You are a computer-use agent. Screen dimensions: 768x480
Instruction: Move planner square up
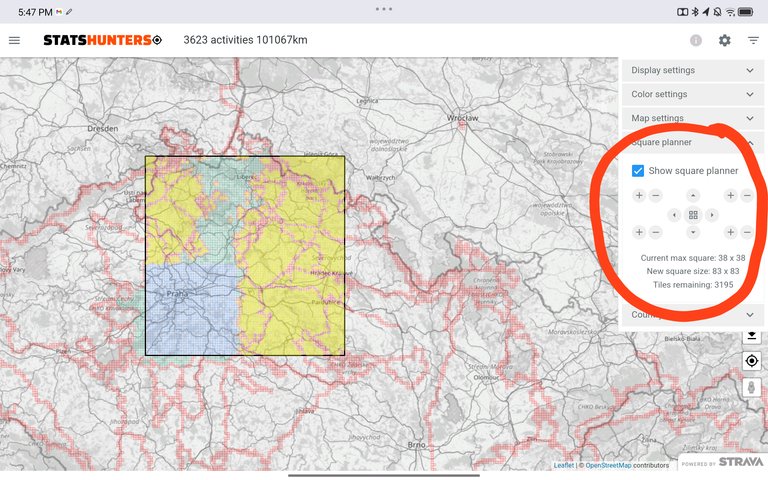[x=693, y=196]
